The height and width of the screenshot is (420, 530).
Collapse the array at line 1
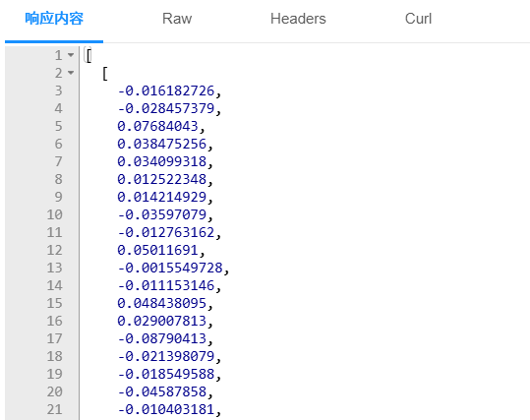point(71,55)
